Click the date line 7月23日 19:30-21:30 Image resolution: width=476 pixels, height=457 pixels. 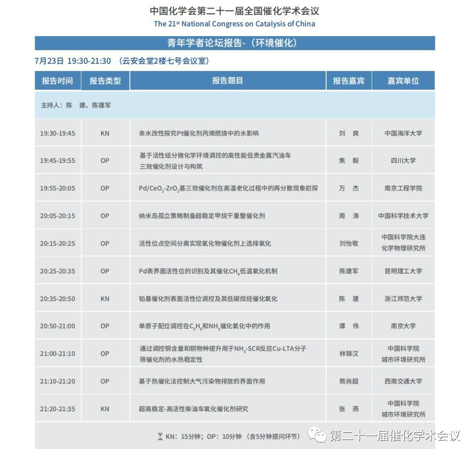(x=73, y=61)
